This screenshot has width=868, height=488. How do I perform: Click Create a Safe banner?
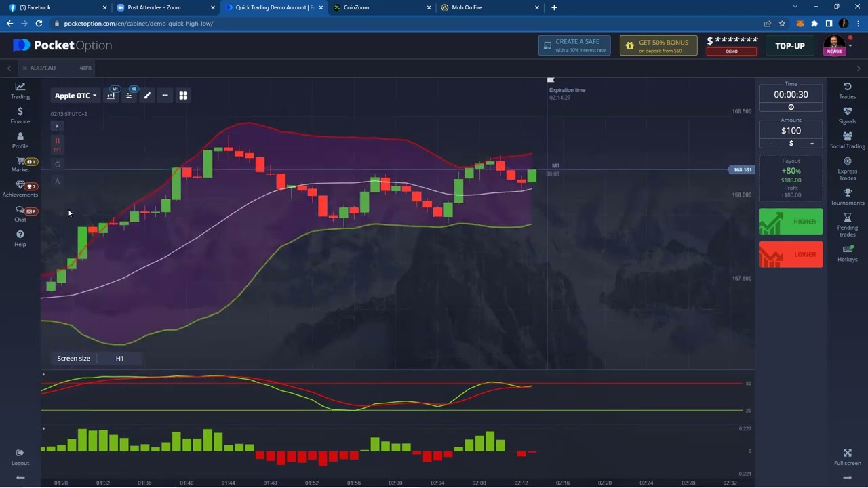coord(574,45)
